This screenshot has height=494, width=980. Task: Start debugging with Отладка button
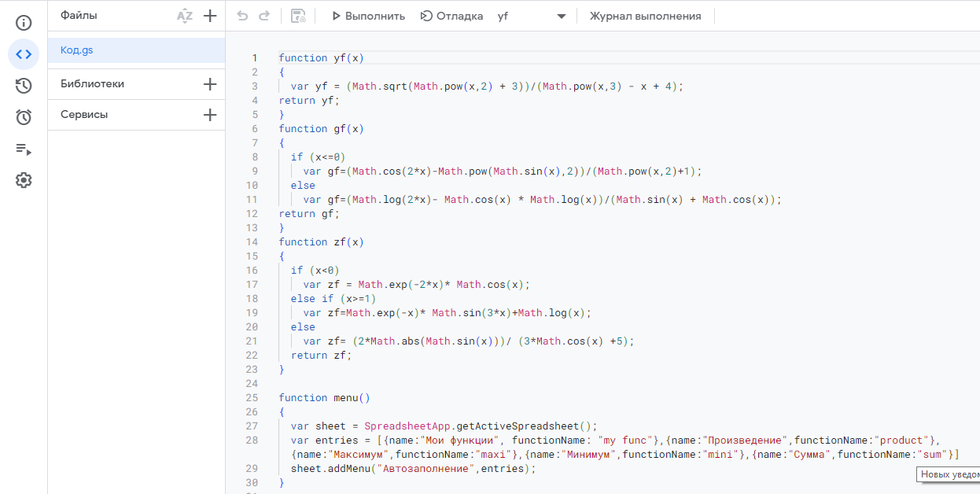coord(451,16)
